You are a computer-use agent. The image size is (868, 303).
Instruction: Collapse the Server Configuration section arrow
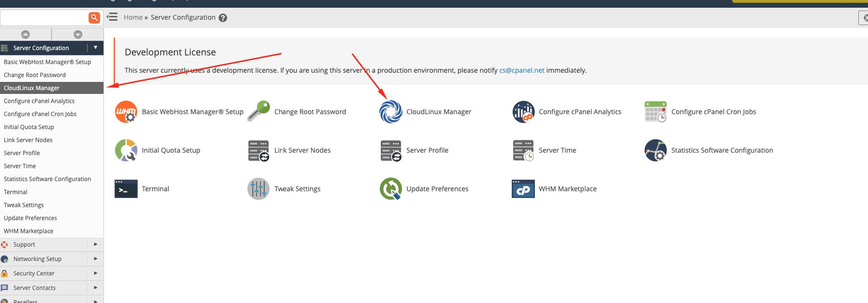[x=95, y=48]
